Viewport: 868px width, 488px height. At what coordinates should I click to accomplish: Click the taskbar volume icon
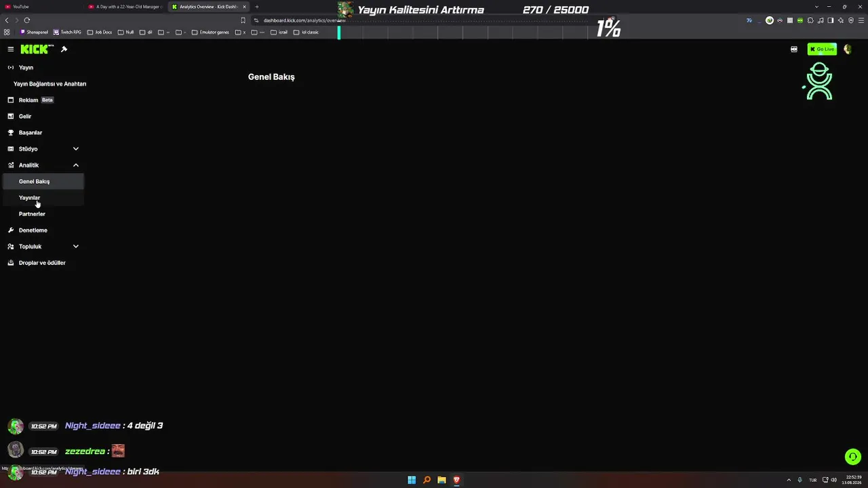833,480
